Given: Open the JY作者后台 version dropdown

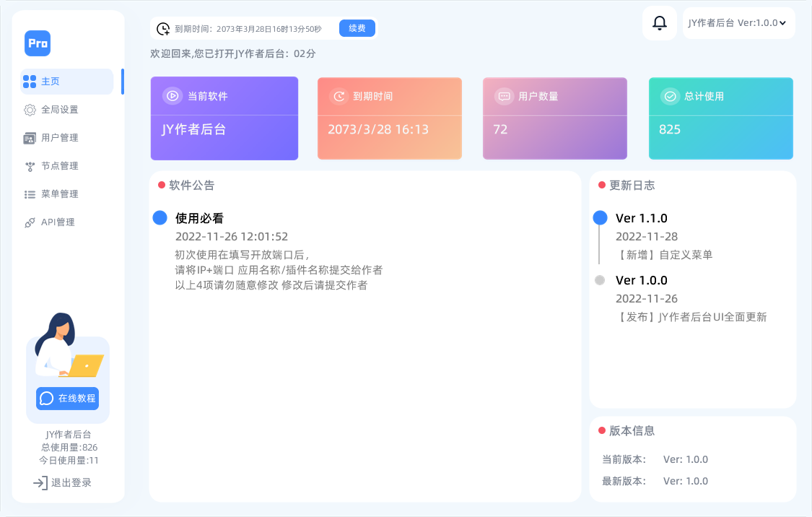Looking at the screenshot, I should tap(738, 22).
